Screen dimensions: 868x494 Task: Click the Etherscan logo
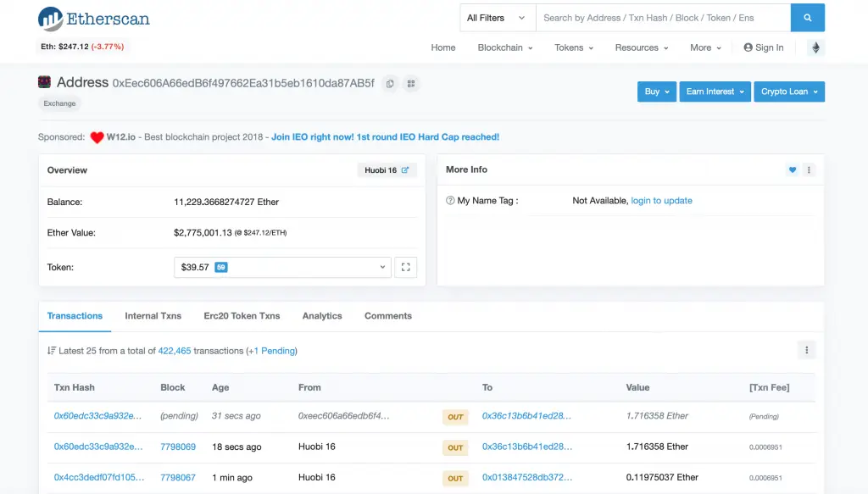point(93,19)
